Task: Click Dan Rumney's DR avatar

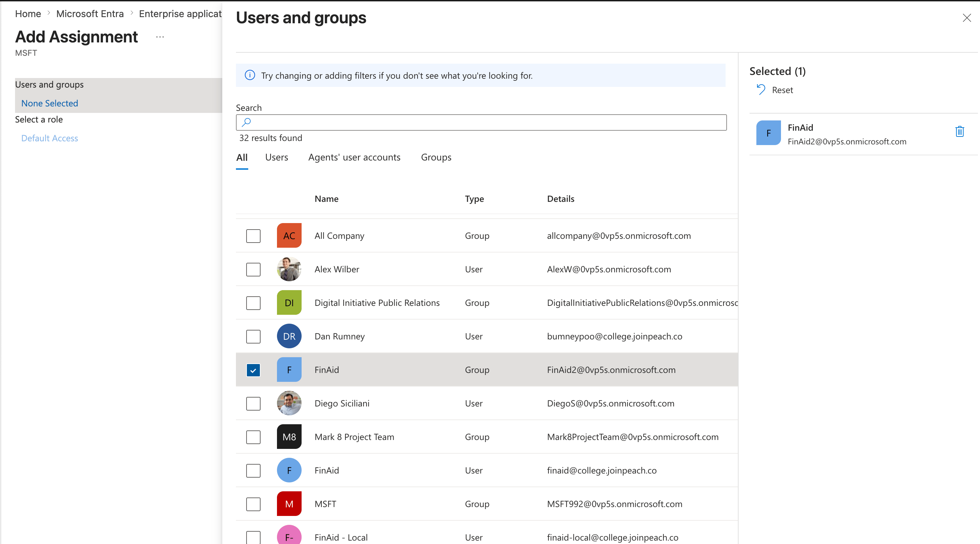Action: click(289, 336)
